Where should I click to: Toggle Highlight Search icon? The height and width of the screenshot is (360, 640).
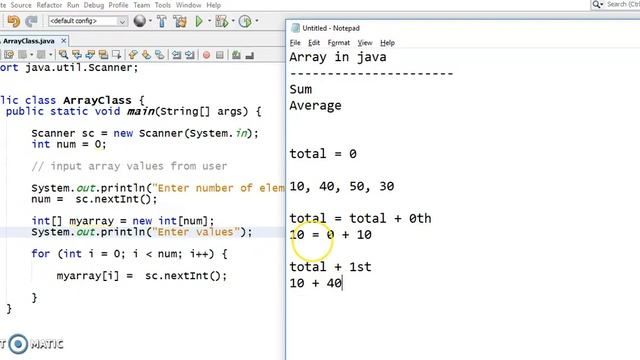click(103, 55)
